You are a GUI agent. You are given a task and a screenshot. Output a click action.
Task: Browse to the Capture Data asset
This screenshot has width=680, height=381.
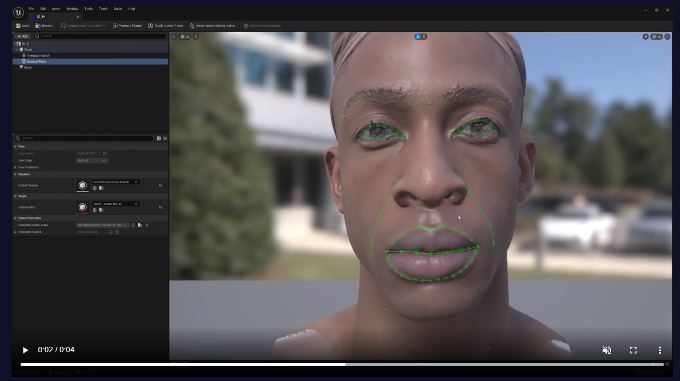101,210
